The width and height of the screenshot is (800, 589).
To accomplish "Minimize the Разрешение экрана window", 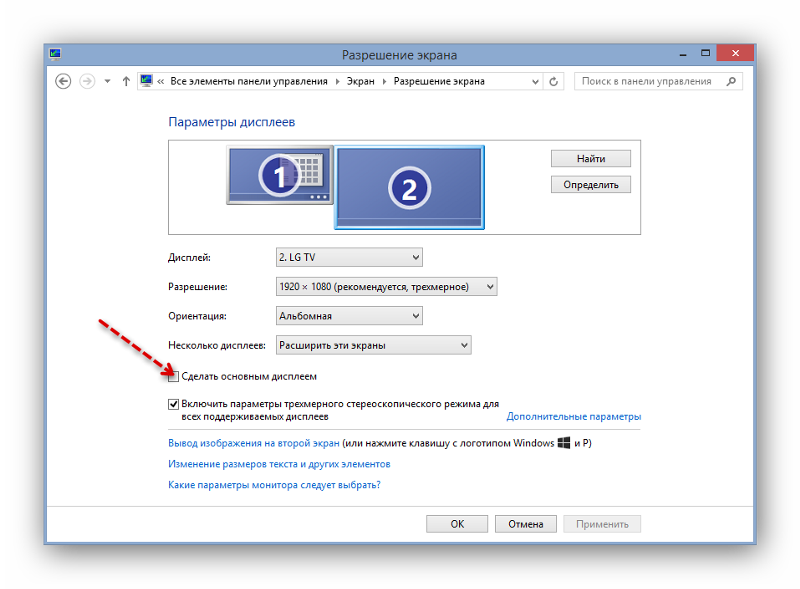I will 683,54.
